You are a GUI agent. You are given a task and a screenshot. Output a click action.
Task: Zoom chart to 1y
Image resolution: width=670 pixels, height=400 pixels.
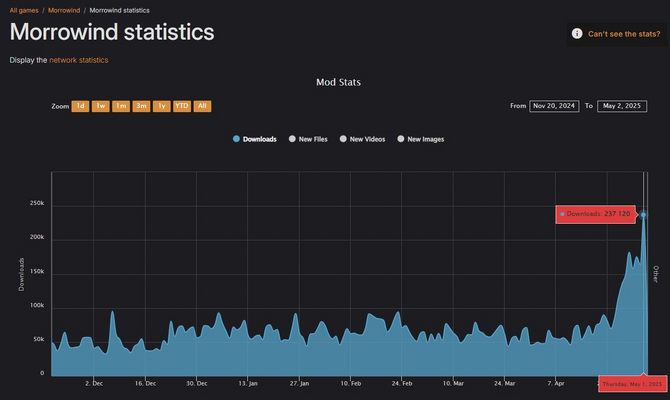click(x=161, y=106)
